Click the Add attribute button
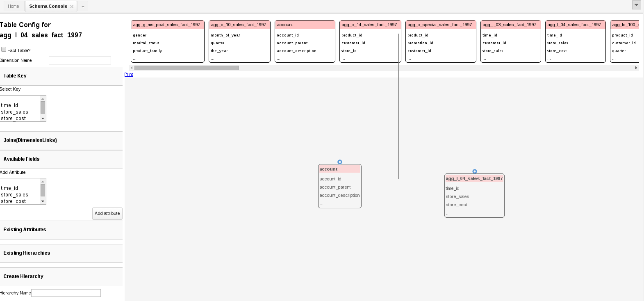The width and height of the screenshot is (644, 301). point(107,213)
